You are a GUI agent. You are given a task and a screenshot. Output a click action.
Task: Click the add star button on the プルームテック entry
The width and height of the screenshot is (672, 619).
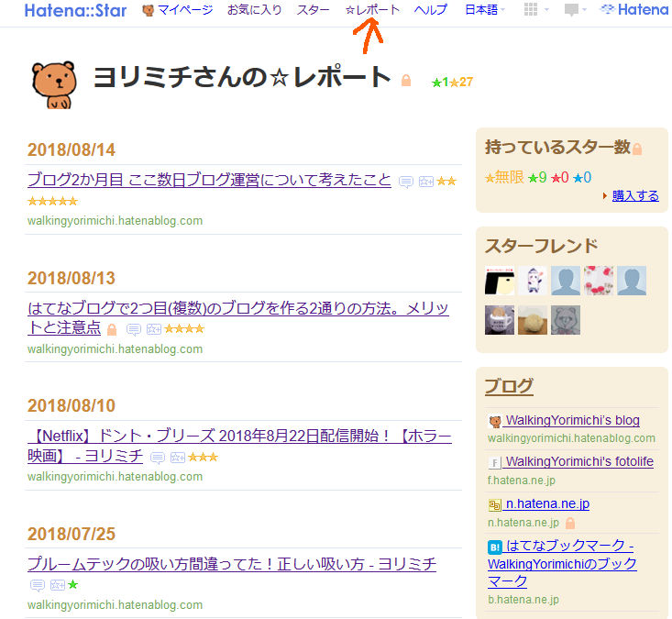pyautogui.click(x=58, y=585)
